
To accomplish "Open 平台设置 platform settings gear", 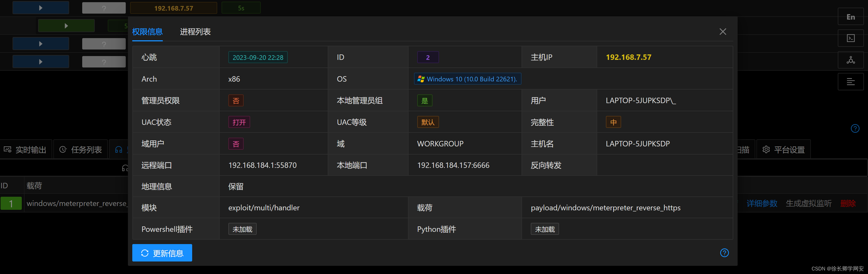I will (783, 149).
